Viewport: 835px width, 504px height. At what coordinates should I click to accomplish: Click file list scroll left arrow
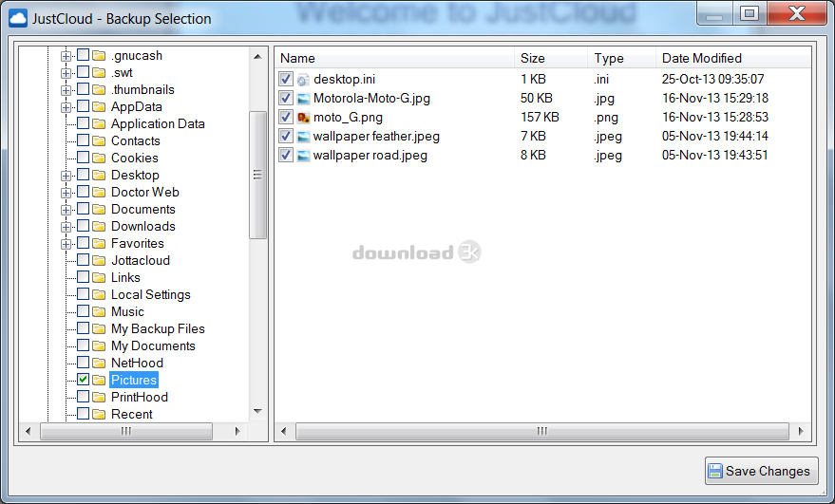point(283,431)
